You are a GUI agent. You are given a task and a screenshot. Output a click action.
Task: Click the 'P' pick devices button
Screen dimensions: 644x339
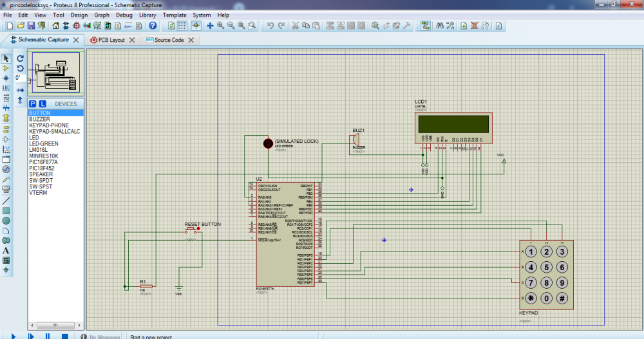pos(32,104)
